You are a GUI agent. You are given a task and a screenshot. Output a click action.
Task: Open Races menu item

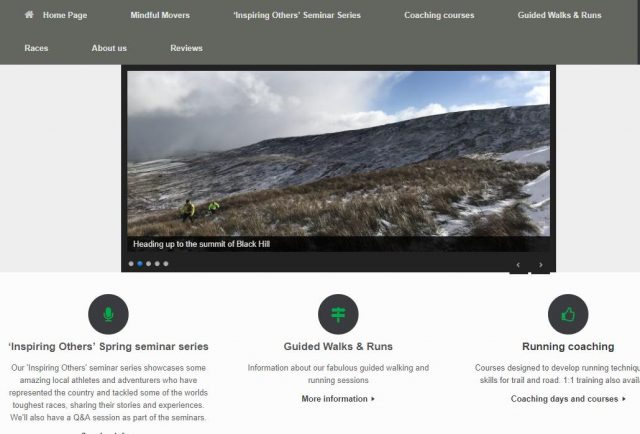(36, 48)
